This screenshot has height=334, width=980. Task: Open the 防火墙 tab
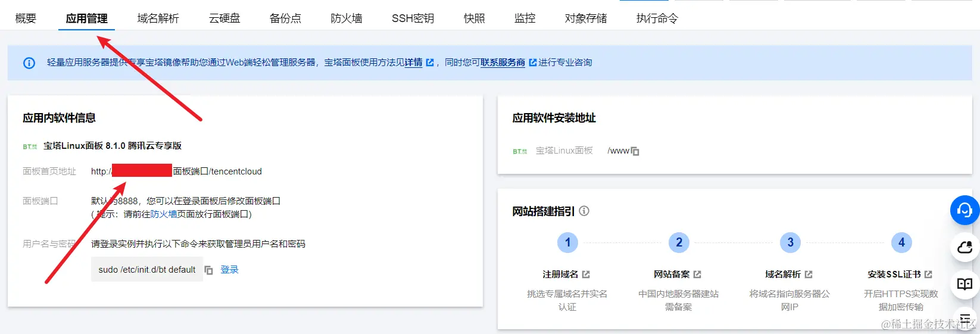pos(347,18)
